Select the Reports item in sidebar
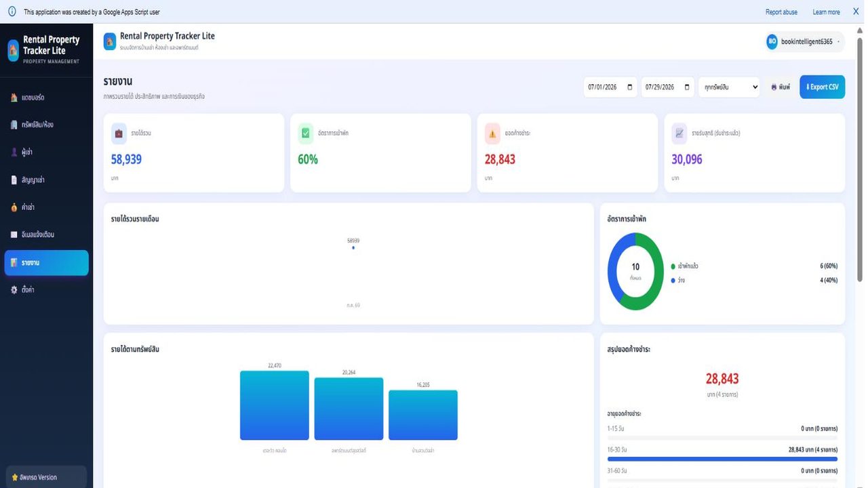Image resolution: width=868 pixels, height=488 pixels. point(47,262)
